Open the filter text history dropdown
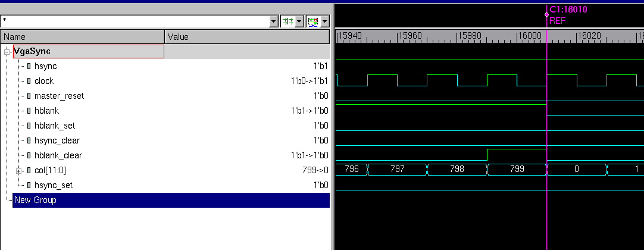 [x=274, y=21]
